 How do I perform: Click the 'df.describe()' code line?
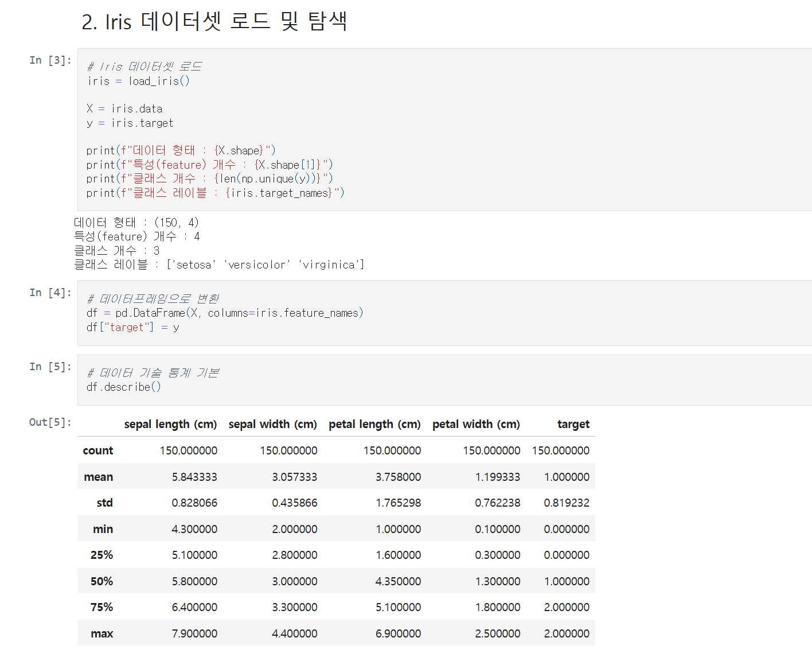click(x=124, y=387)
